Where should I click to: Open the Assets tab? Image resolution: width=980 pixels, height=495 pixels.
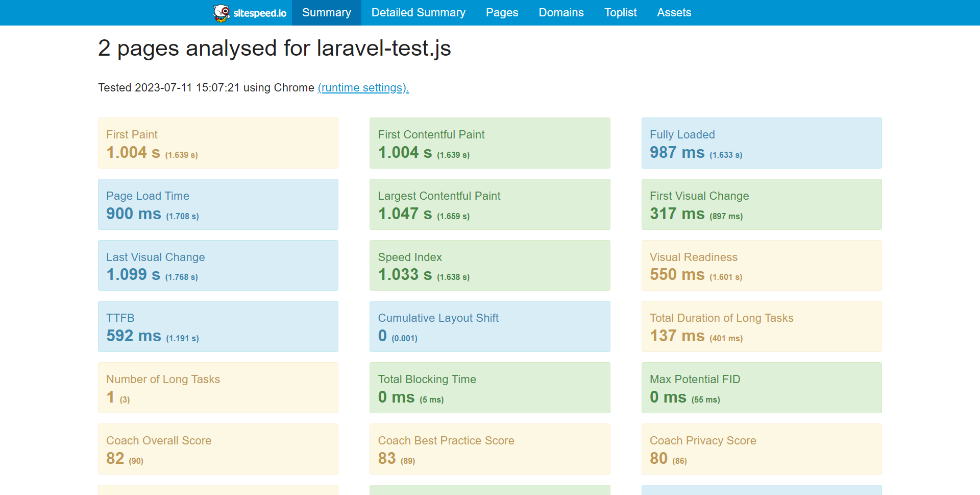coord(674,13)
